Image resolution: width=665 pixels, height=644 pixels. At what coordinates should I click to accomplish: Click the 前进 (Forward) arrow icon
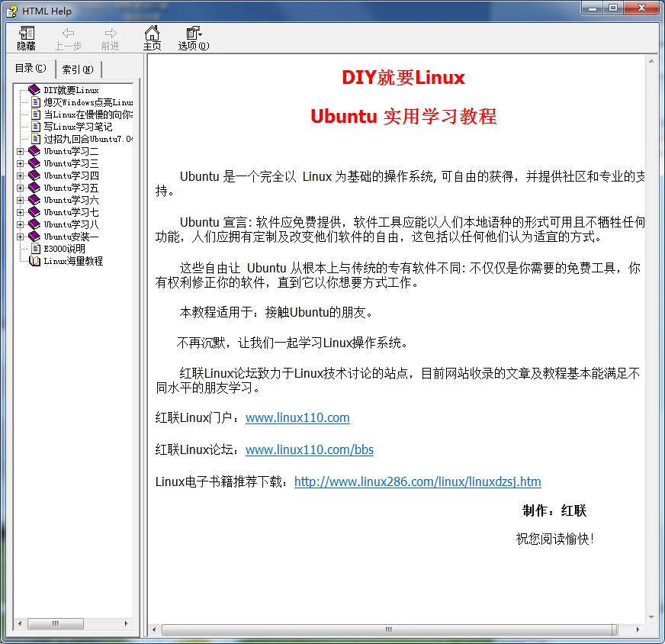(111, 33)
